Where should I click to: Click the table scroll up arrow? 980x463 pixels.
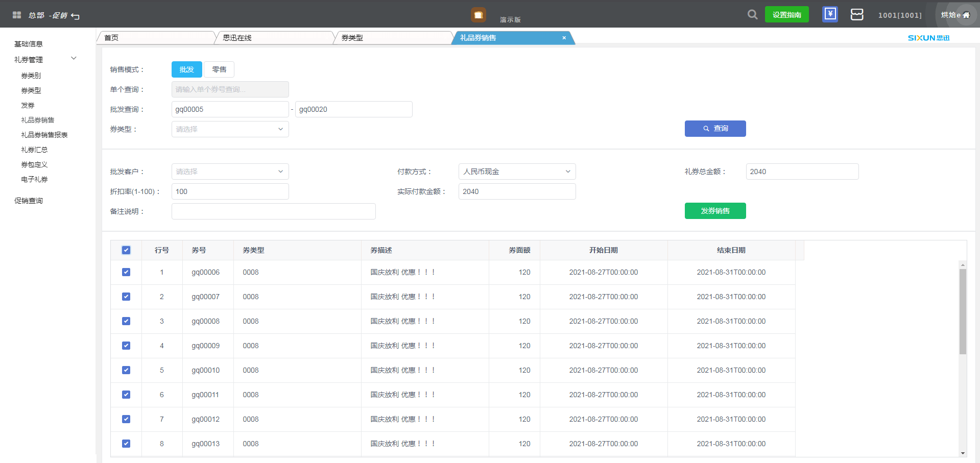(x=963, y=264)
